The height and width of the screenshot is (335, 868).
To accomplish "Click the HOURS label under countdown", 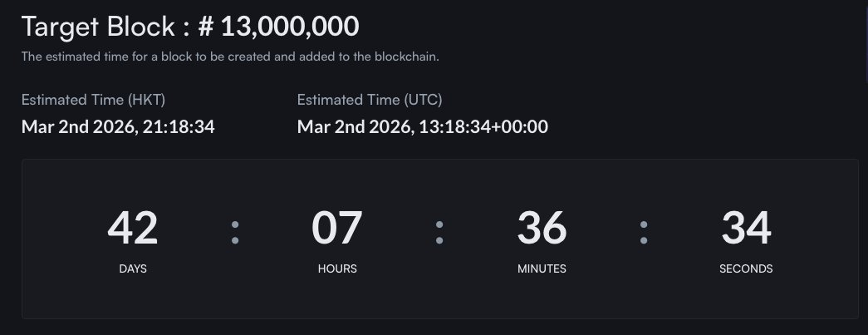I will tap(337, 268).
